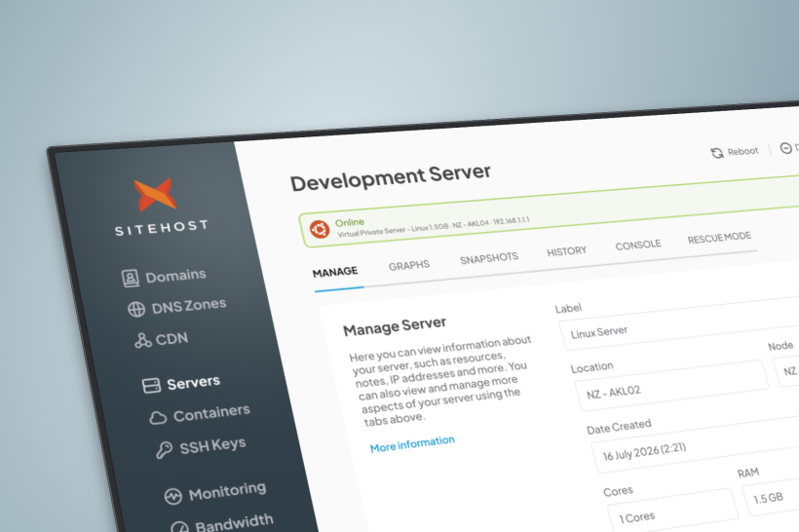Click the Reboot arrows icon
799x532 pixels.
pyautogui.click(x=717, y=153)
